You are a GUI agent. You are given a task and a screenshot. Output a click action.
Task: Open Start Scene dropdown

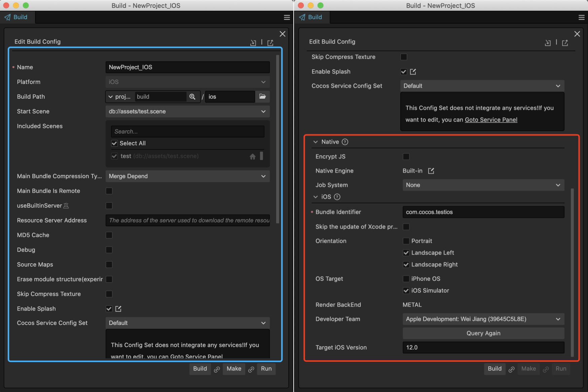pos(188,111)
